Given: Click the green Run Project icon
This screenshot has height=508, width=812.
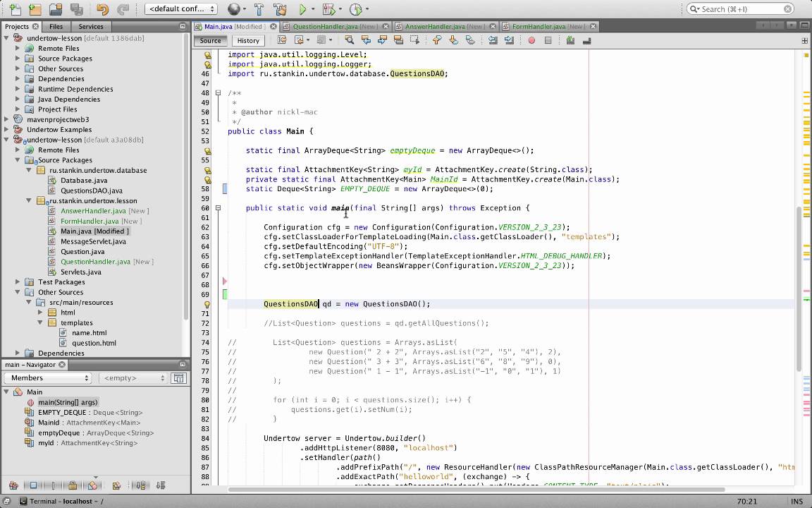Looking at the screenshot, I should (303, 8).
